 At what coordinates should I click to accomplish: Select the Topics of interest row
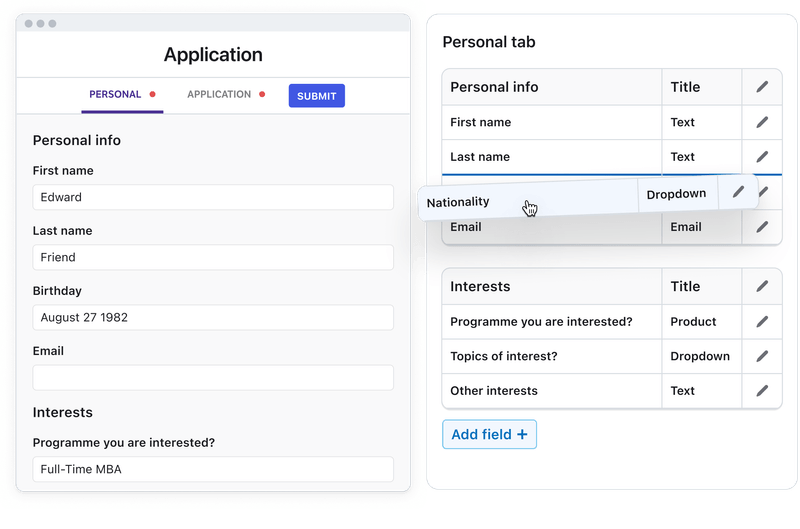click(x=550, y=356)
